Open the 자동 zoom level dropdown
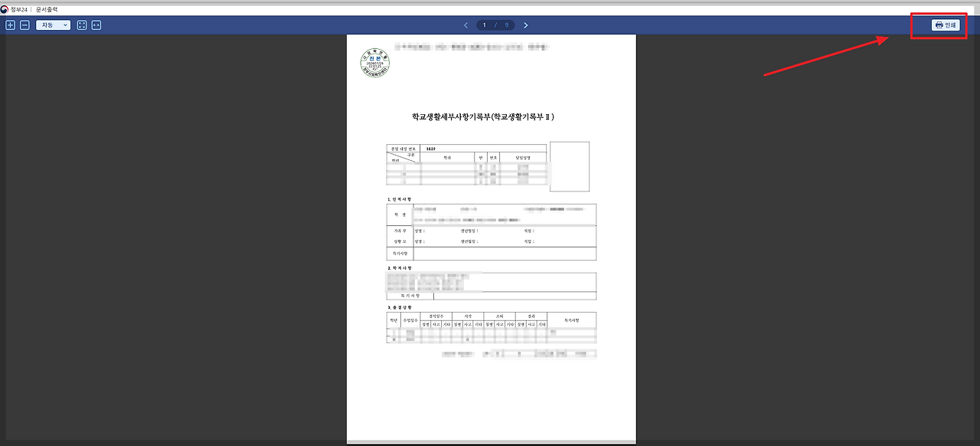 click(53, 25)
